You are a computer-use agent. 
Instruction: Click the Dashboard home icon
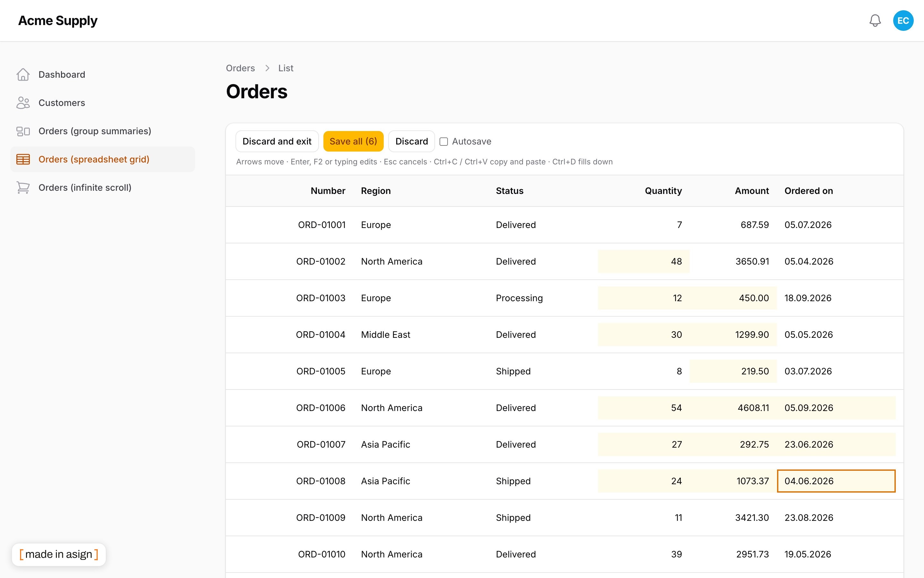23,74
